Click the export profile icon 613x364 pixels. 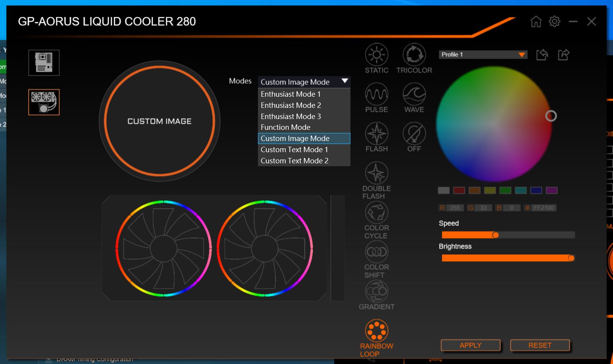point(564,55)
